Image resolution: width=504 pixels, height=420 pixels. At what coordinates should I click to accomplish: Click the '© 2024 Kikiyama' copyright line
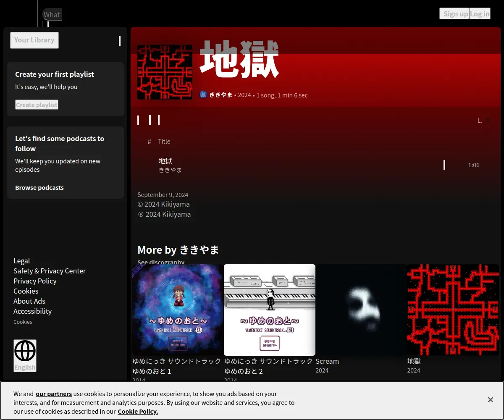(x=163, y=204)
